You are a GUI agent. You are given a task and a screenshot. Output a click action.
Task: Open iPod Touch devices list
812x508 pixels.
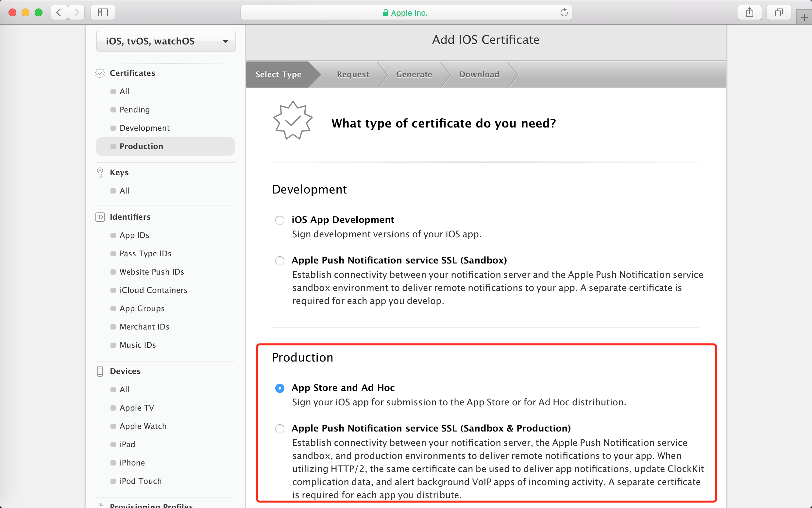click(x=141, y=481)
